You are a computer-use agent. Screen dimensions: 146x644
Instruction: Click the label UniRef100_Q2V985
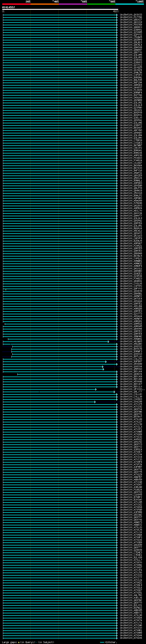[131, 32]
